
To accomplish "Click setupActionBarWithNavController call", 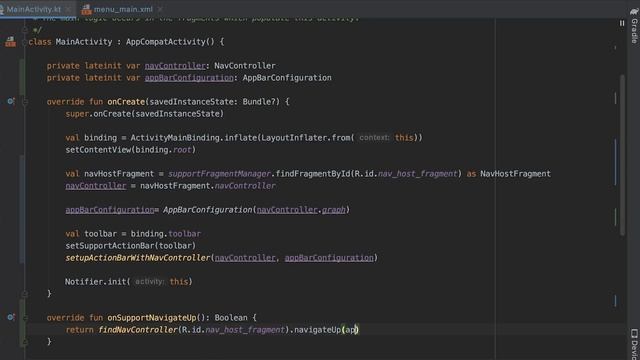I will pos(138,258).
